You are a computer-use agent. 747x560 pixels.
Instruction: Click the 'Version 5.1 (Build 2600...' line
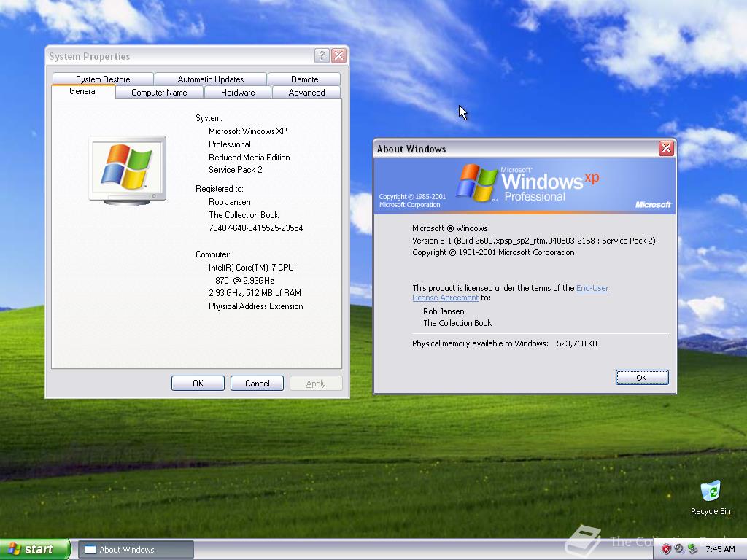[x=533, y=241]
